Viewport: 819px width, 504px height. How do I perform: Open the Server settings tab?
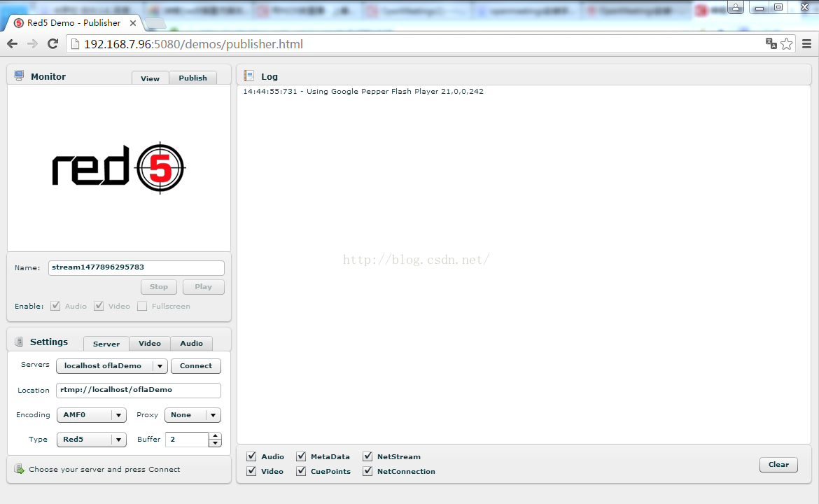[106, 343]
